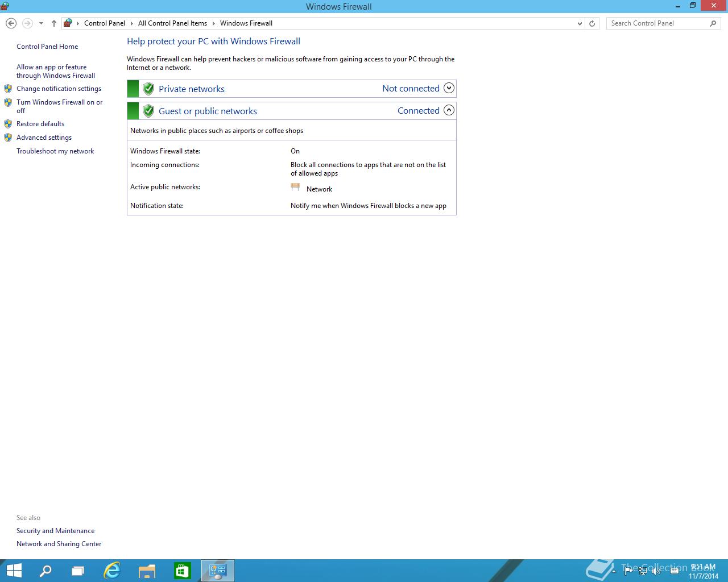
Task: Close the Windows Firewall window
Action: click(714, 6)
